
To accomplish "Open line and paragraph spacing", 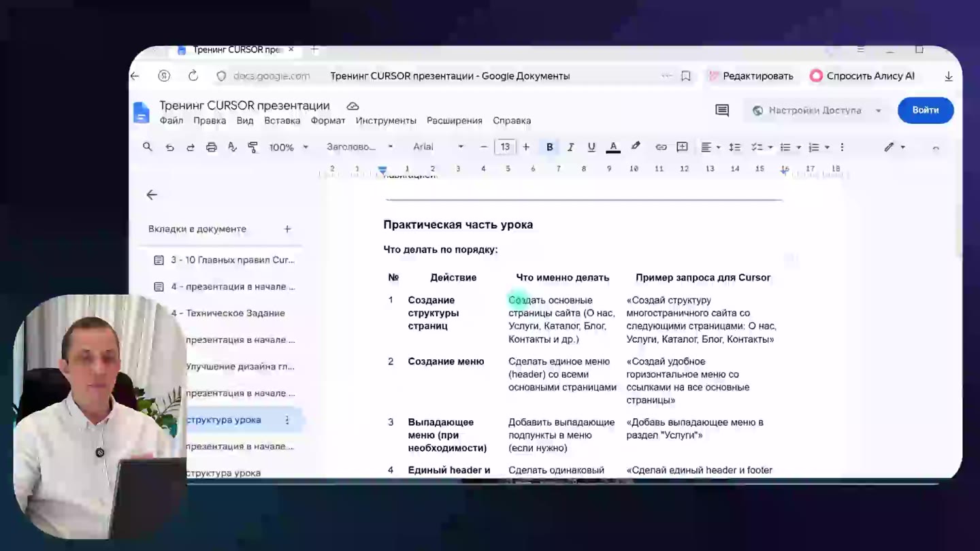I will click(734, 147).
